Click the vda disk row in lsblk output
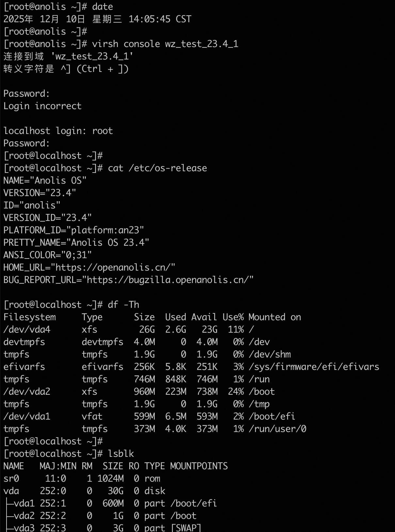 pyautogui.click(x=84, y=491)
